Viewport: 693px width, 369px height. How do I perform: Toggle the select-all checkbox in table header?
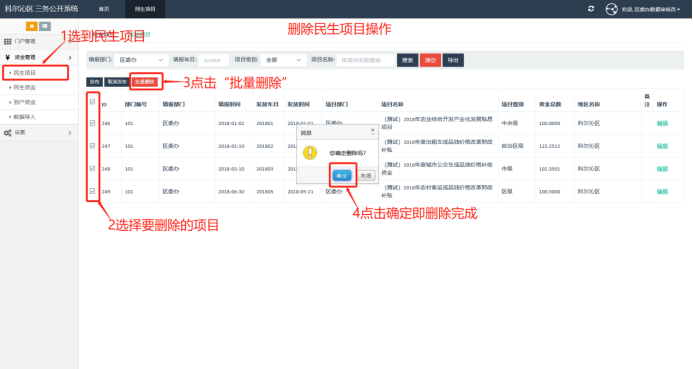(x=92, y=102)
